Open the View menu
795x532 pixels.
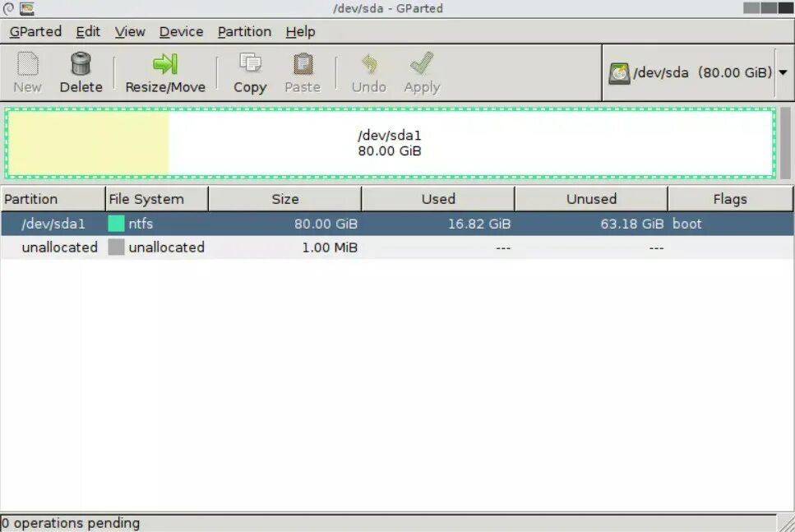click(130, 31)
